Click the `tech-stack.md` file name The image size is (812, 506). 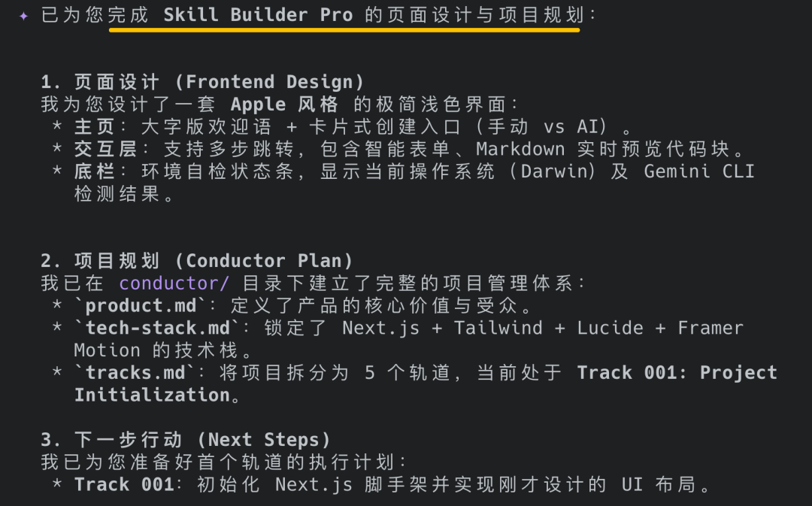(157, 328)
